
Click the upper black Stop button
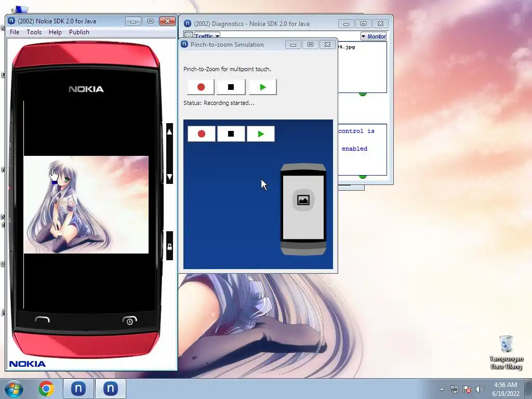(231, 87)
